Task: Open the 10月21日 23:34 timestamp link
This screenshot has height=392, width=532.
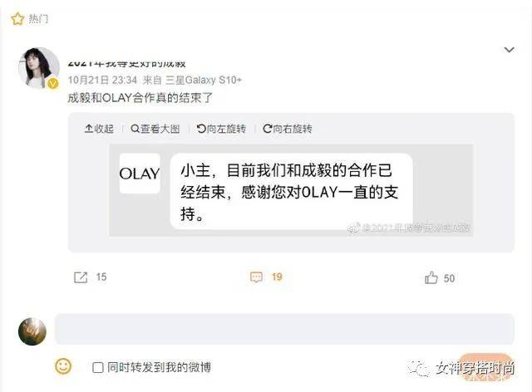Action: [102, 80]
